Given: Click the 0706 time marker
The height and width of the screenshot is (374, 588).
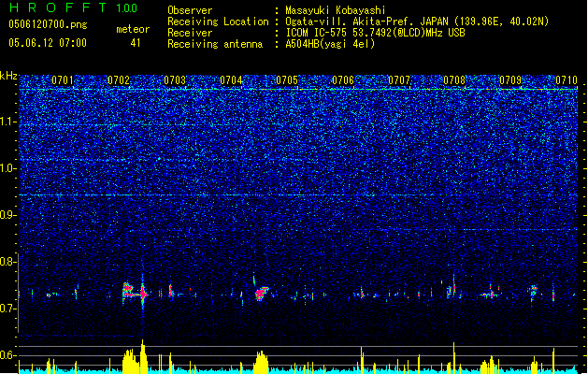Looking at the screenshot, I should [x=343, y=80].
